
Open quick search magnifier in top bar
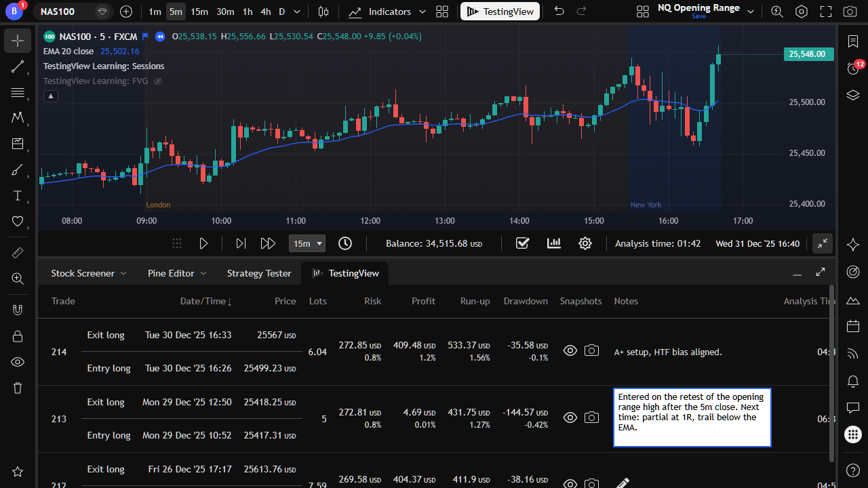pos(777,12)
